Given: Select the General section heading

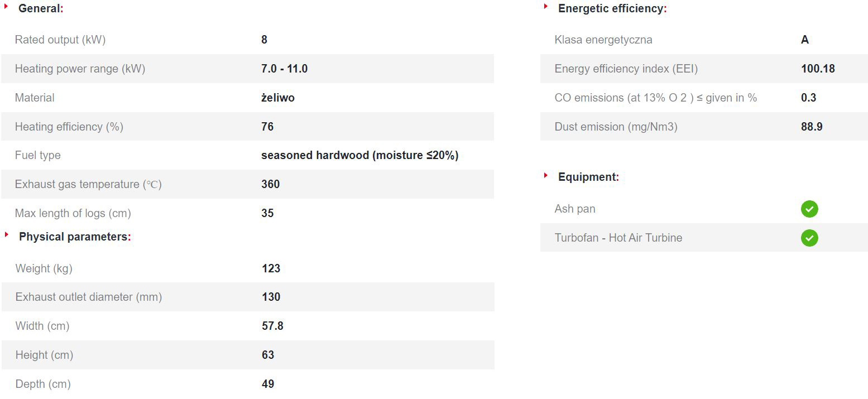Looking at the screenshot, I should coord(41,9).
